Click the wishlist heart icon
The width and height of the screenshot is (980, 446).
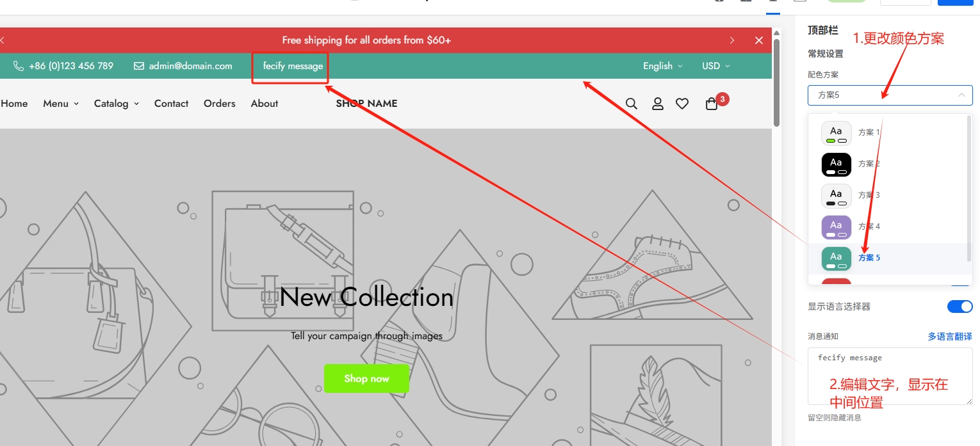pos(682,104)
